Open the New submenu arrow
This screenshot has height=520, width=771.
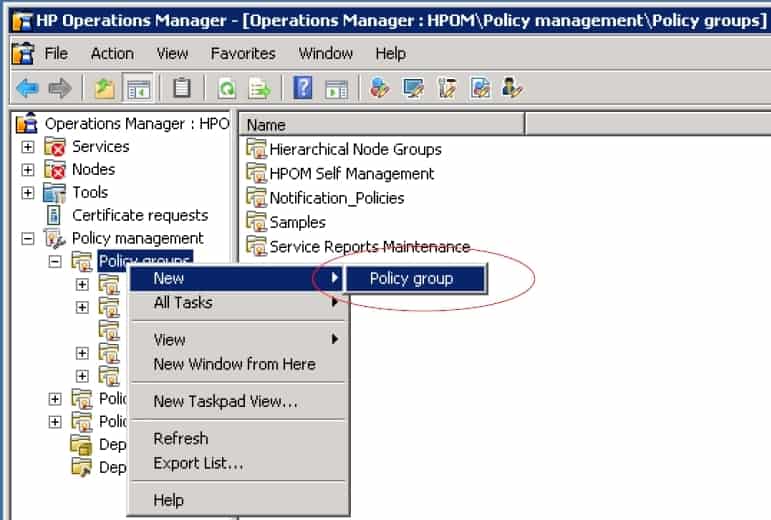point(335,278)
